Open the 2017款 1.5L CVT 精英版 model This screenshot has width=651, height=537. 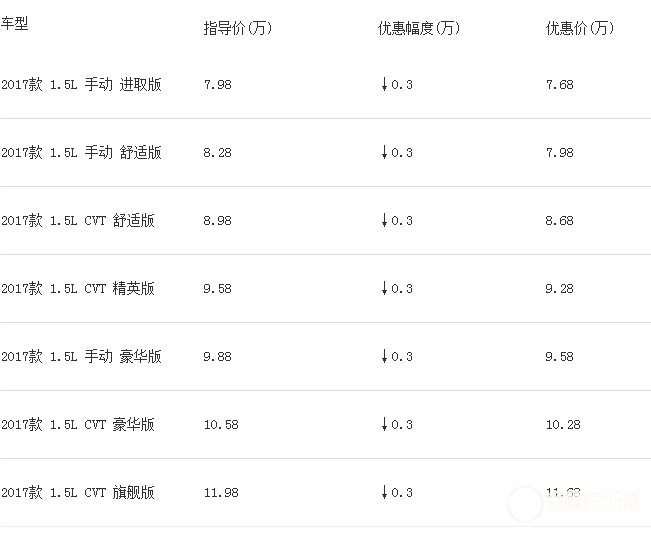pyautogui.click(x=78, y=289)
